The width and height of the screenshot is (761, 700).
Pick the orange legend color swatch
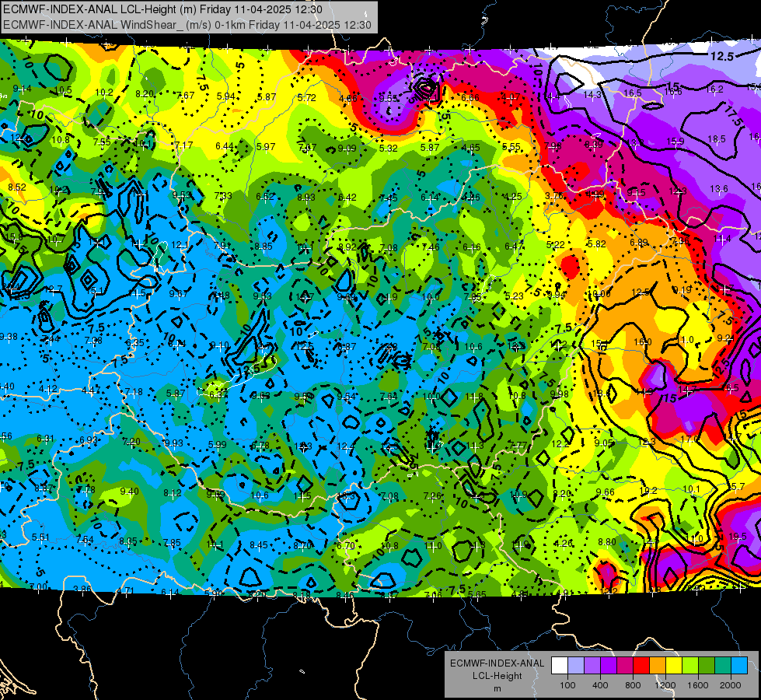click(658, 666)
